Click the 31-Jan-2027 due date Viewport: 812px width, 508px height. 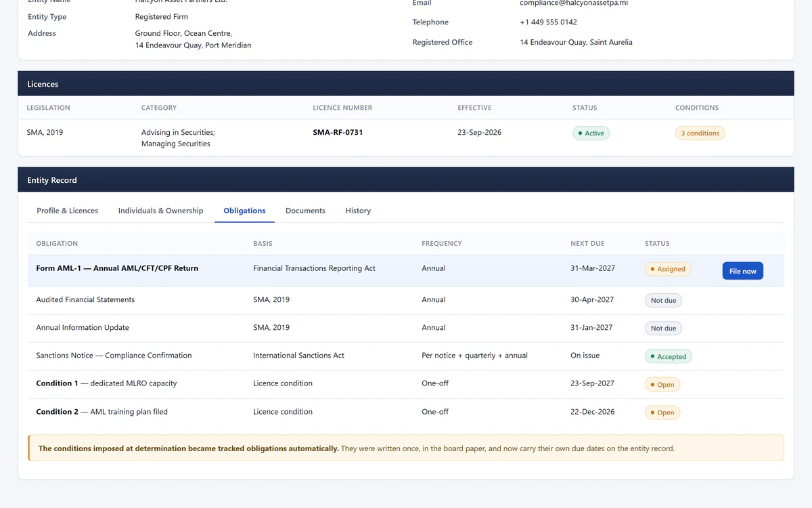[x=592, y=328]
